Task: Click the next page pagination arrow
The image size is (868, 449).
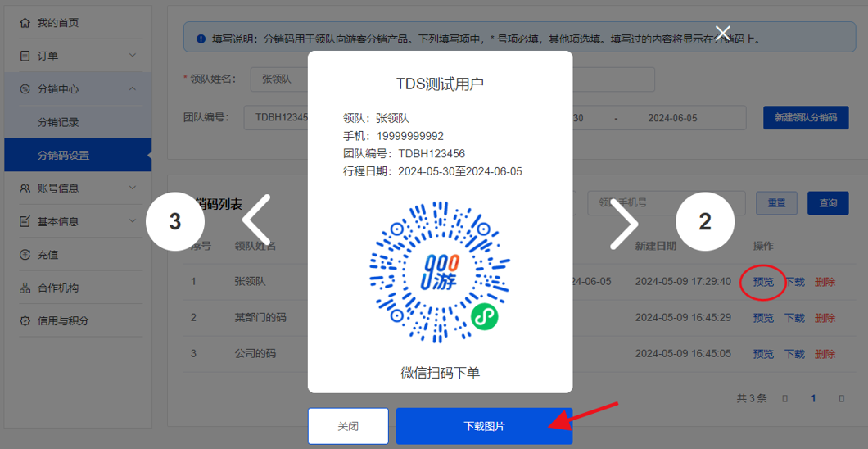Action: click(x=842, y=398)
